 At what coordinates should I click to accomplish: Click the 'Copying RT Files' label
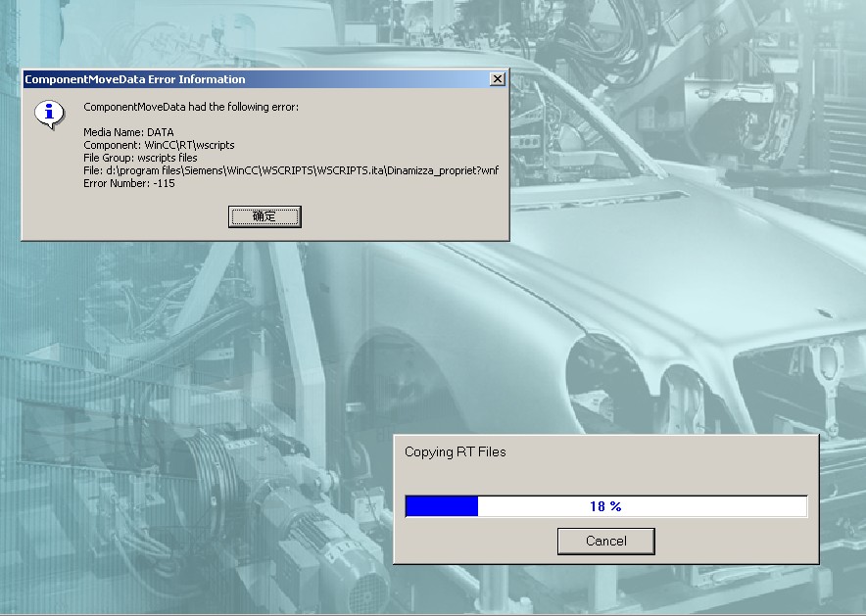tap(456, 452)
